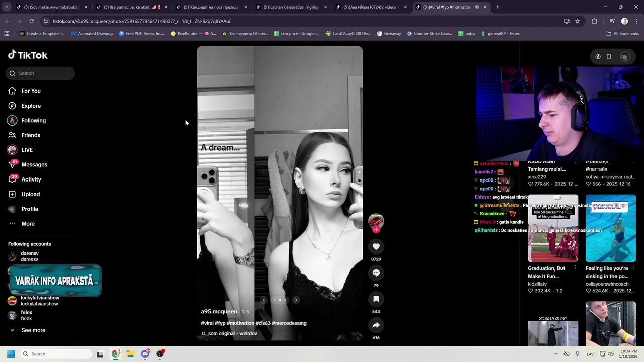Open the LIVE section

(x=27, y=150)
